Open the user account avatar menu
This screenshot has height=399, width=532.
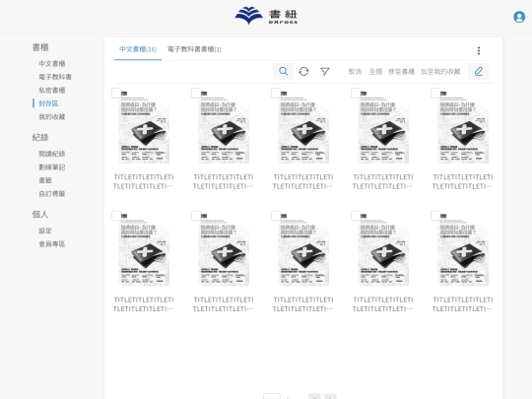pos(519,17)
